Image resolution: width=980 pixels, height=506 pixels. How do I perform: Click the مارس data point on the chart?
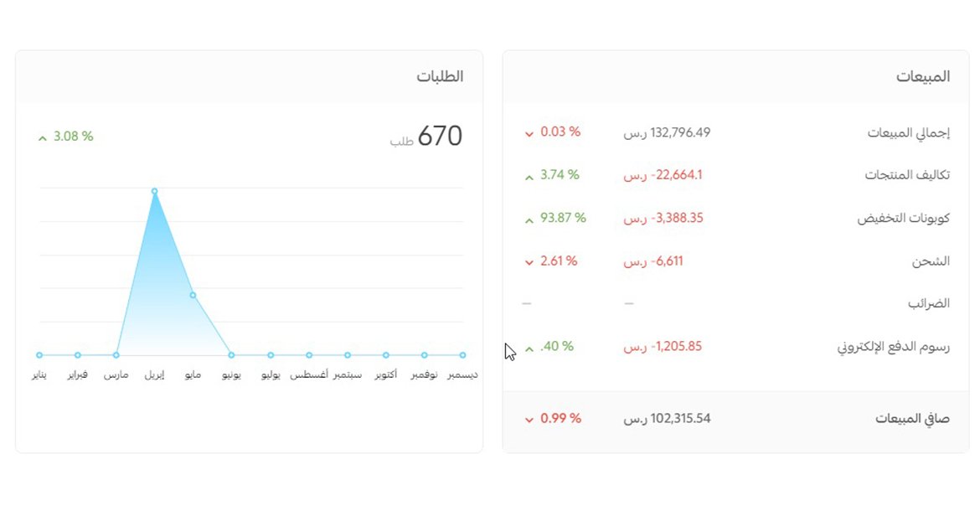coord(116,355)
